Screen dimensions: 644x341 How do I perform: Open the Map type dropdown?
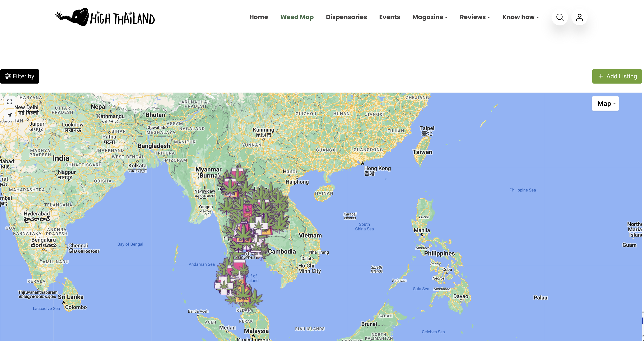tap(605, 103)
